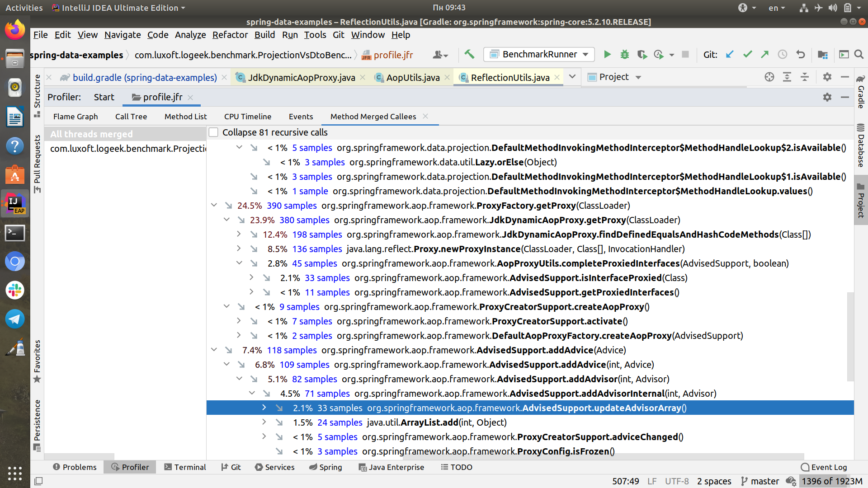Open the Services tool window

274,467
